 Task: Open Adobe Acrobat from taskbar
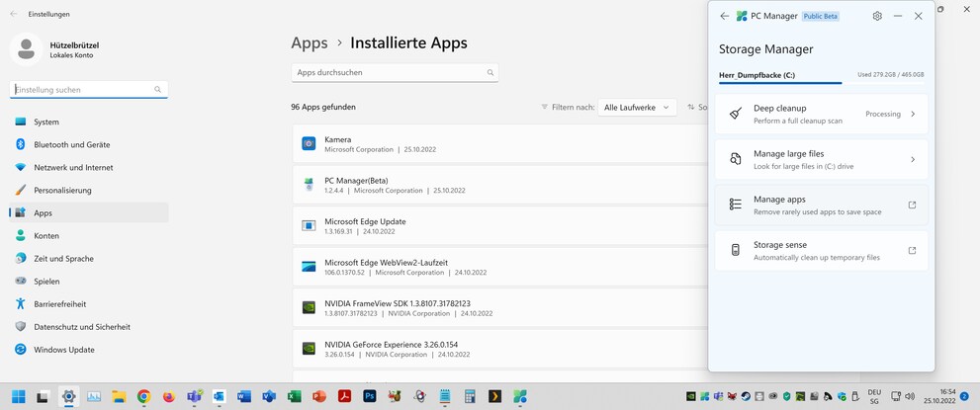coord(344,396)
